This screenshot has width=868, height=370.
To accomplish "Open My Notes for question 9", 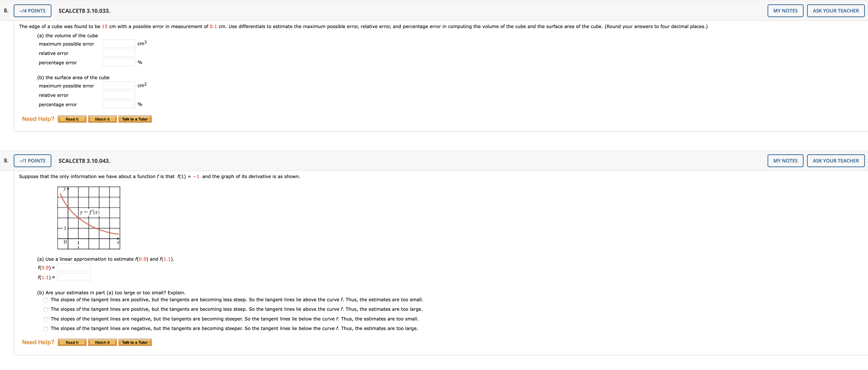I will (785, 161).
